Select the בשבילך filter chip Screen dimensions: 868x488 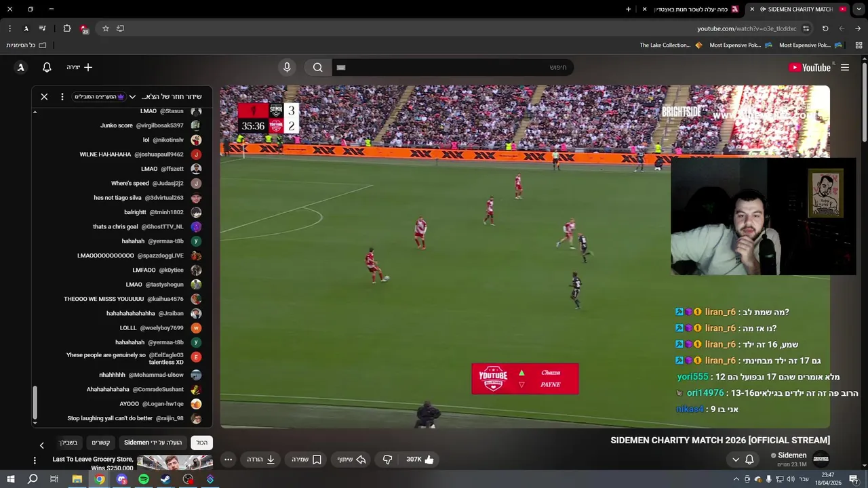71,443
